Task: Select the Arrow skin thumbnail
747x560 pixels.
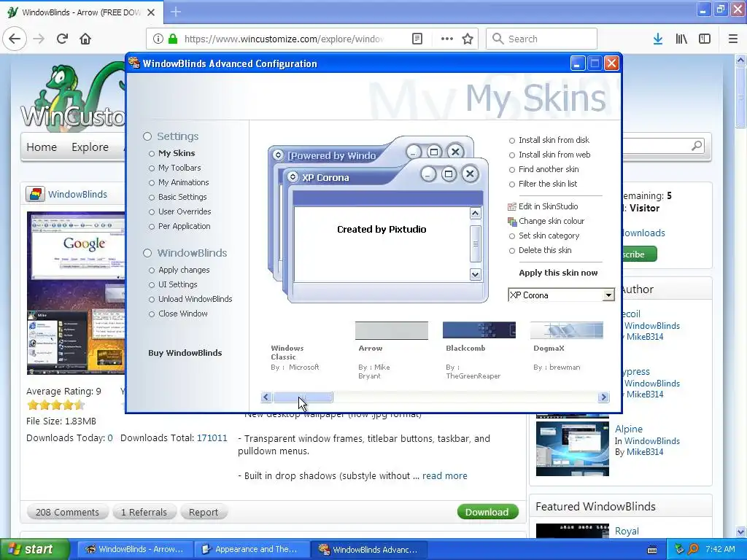Action: [x=392, y=330]
